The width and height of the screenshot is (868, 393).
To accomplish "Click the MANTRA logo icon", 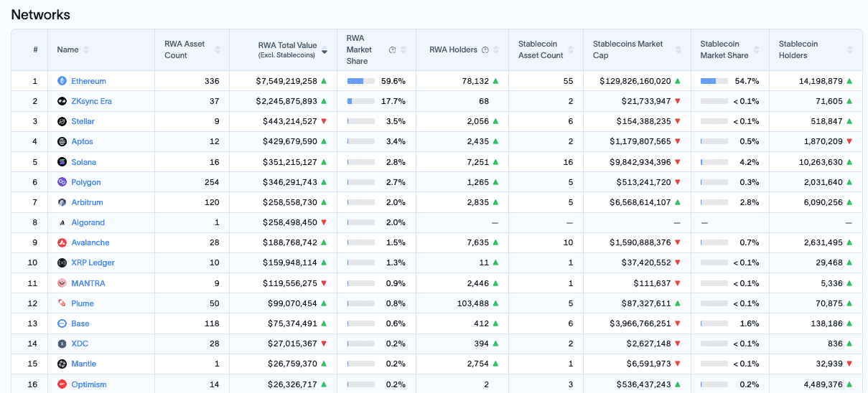I will 62,283.
